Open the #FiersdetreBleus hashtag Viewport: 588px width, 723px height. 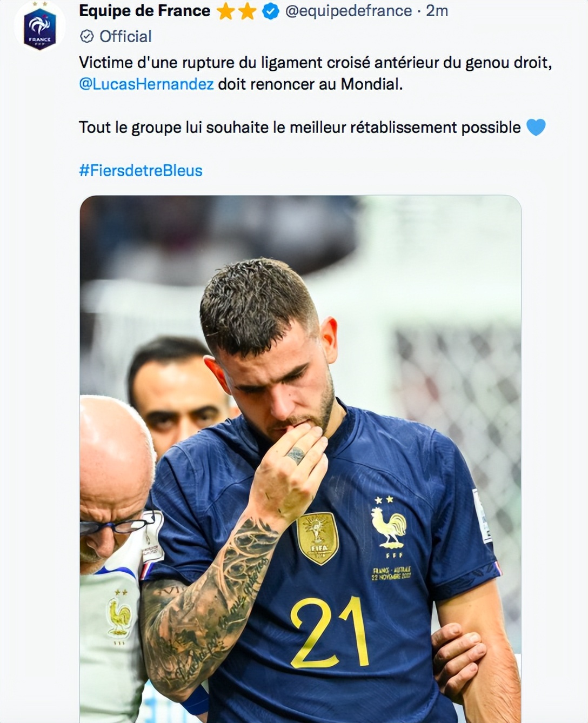click(141, 171)
